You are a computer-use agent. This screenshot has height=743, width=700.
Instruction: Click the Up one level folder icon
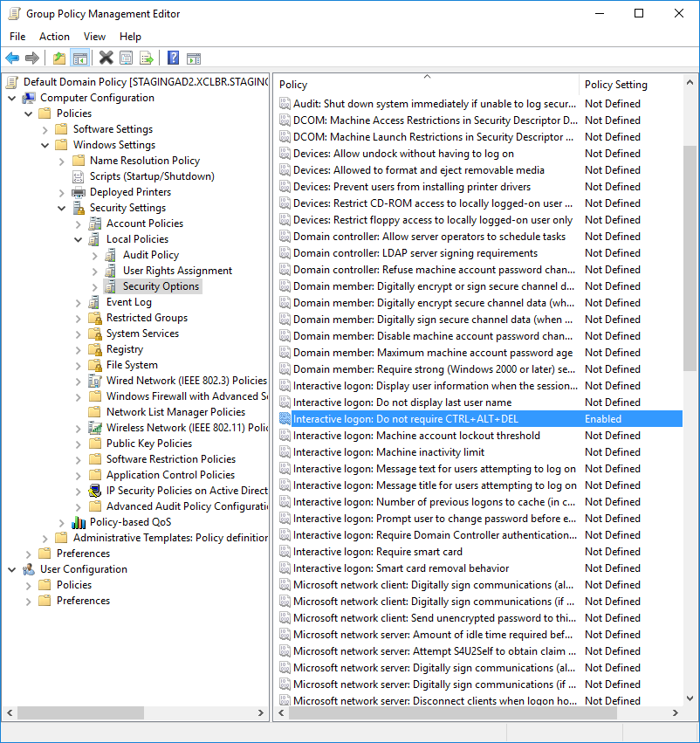(x=58, y=58)
